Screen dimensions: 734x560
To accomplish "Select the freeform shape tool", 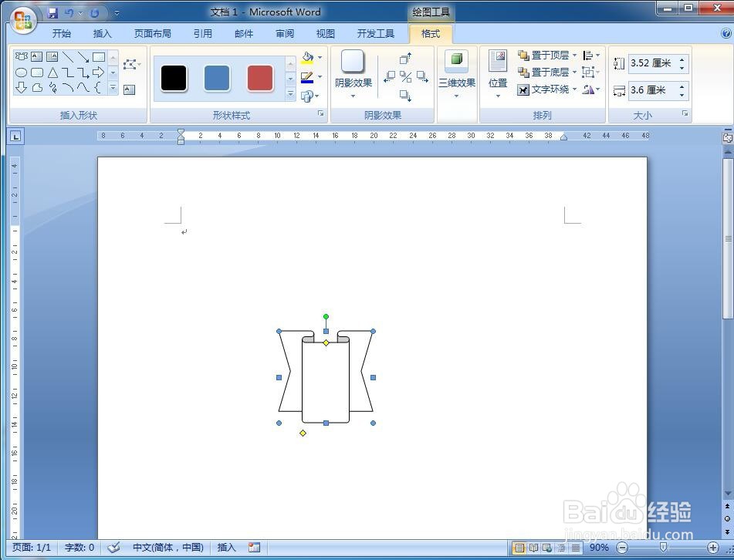I will pyautogui.click(x=37, y=87).
